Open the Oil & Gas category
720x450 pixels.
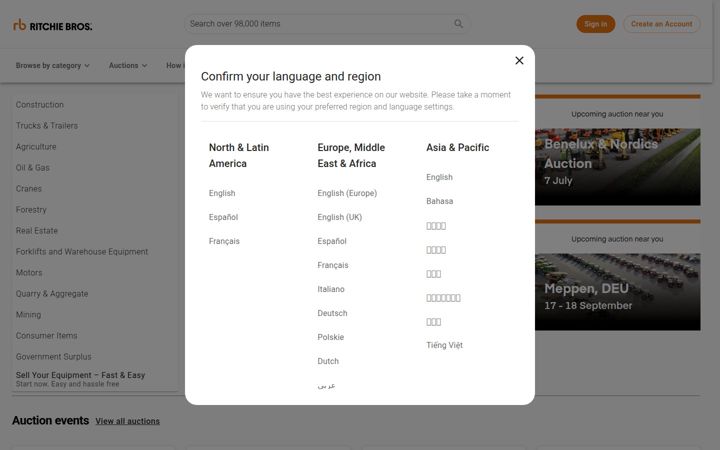[33, 168]
